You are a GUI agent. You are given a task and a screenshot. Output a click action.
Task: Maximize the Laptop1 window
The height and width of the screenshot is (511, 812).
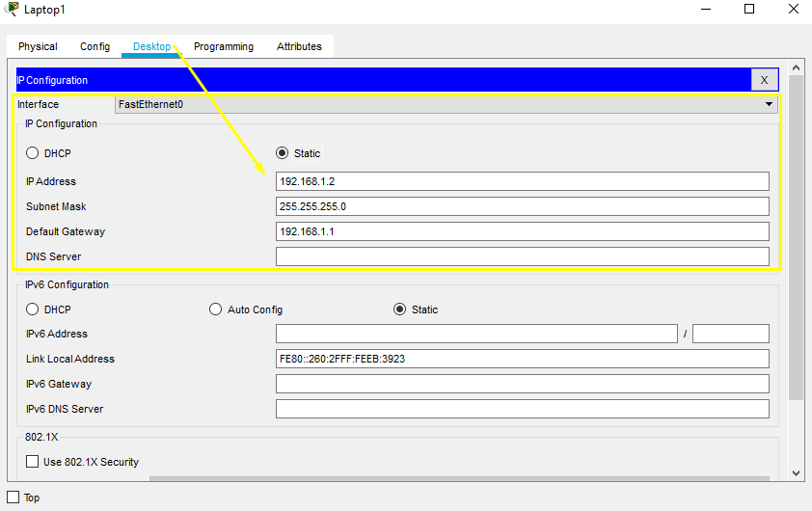pyautogui.click(x=749, y=10)
